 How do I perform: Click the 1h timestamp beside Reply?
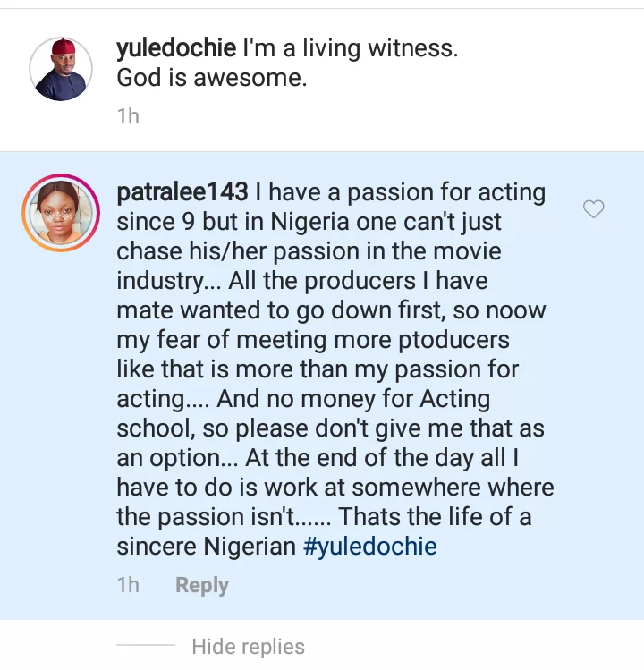click(x=128, y=585)
